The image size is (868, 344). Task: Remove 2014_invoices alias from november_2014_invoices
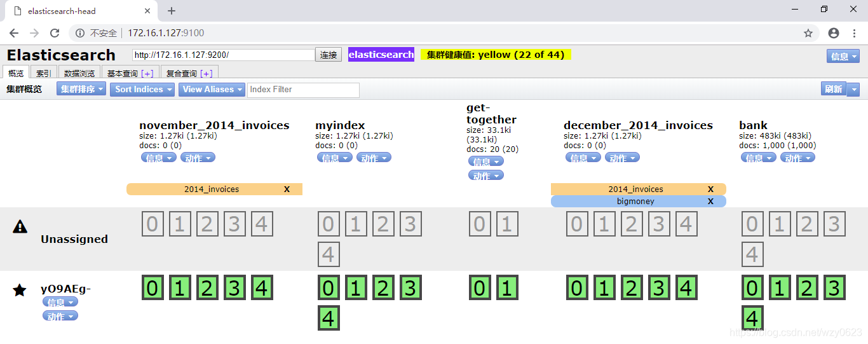[287, 189]
